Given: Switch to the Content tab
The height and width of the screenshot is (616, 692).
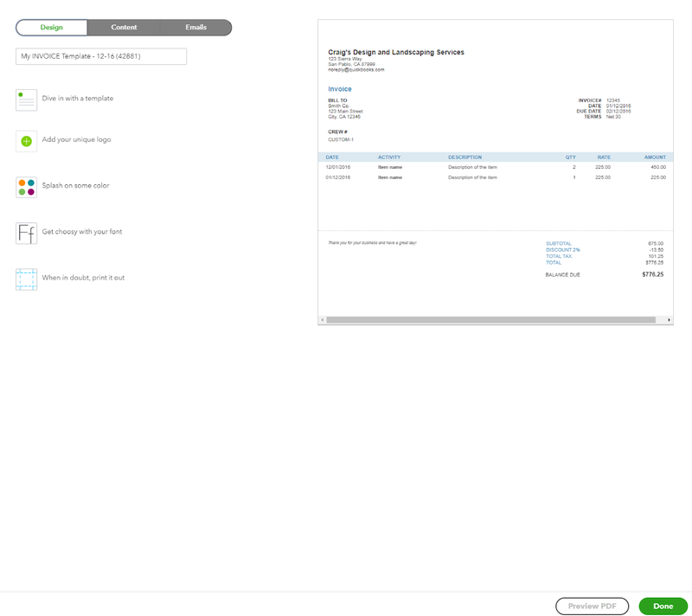Looking at the screenshot, I should (124, 28).
